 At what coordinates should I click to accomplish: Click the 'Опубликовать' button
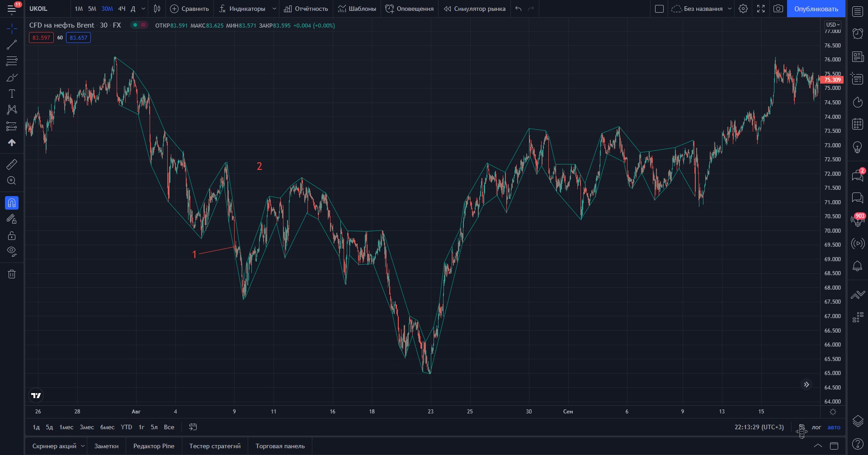(816, 9)
